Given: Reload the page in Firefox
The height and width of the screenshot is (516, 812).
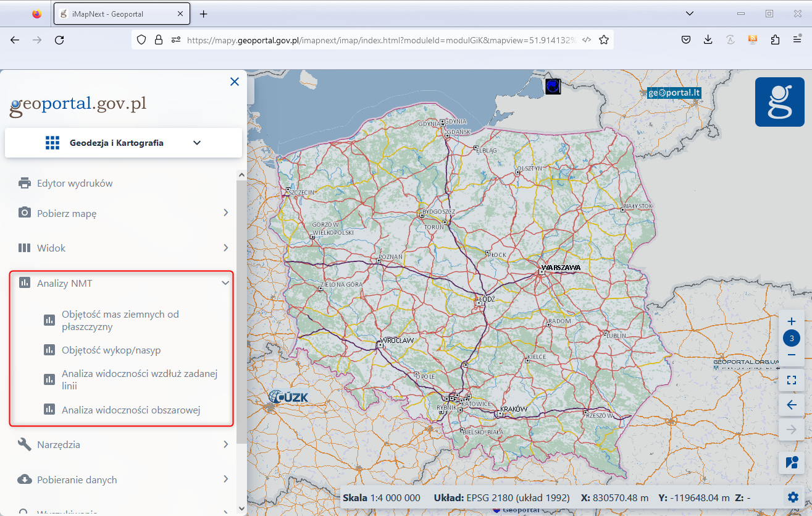Looking at the screenshot, I should point(59,40).
